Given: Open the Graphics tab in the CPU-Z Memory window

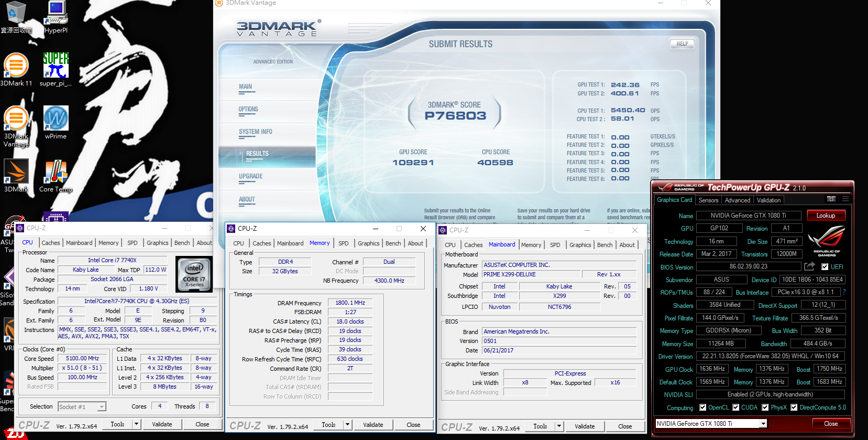Looking at the screenshot, I should (369, 243).
